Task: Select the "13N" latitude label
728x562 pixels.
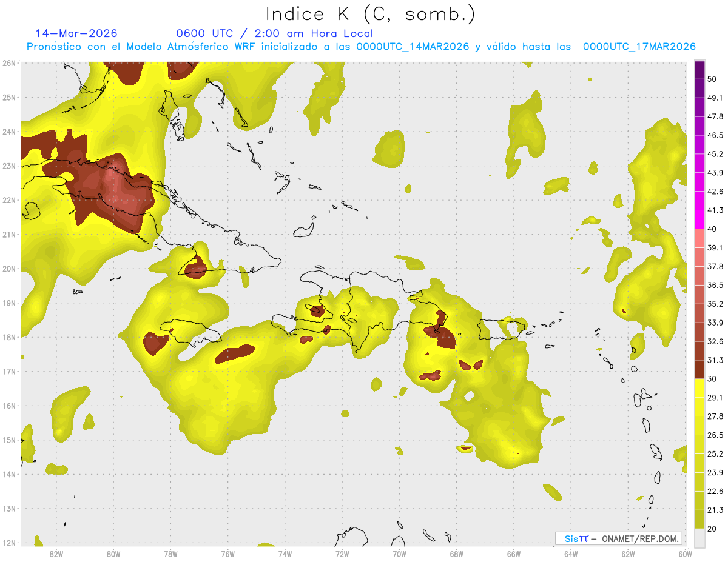Action: point(9,508)
